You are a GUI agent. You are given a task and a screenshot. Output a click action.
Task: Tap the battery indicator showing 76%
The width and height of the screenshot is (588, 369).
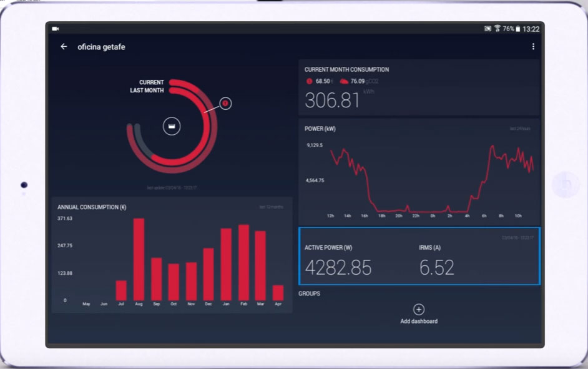click(514, 27)
